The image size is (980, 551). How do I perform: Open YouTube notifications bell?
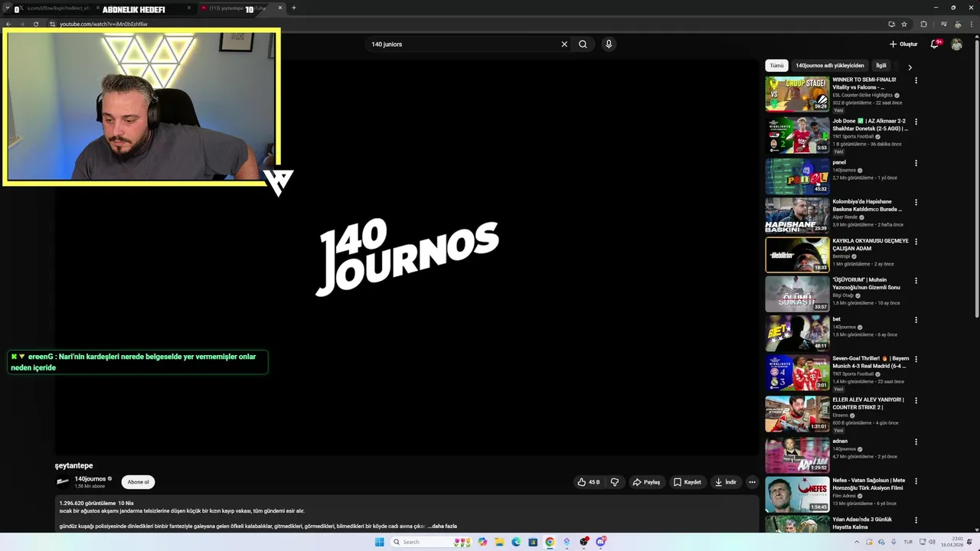point(934,44)
